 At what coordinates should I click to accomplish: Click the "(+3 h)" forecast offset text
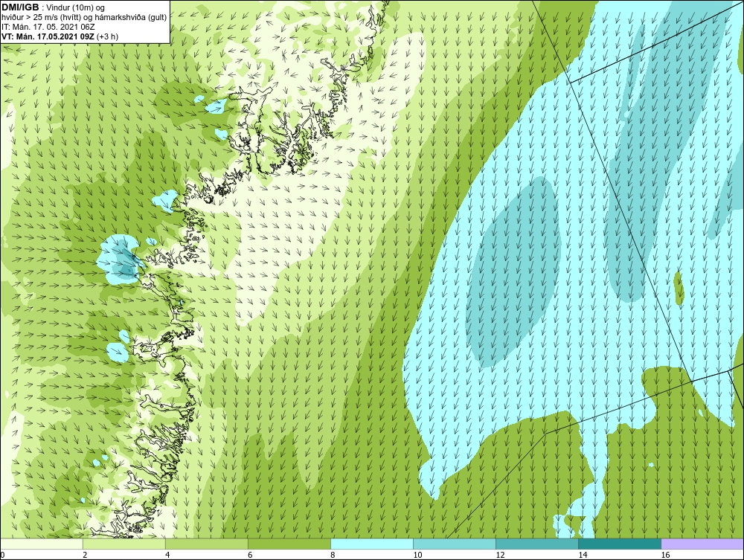[x=107, y=36]
